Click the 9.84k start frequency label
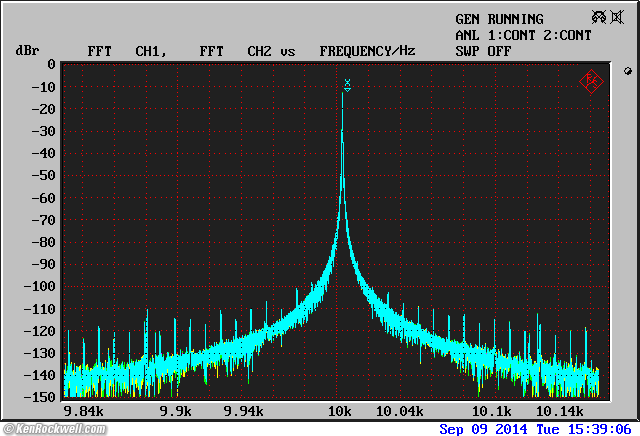Viewport: 640px width, 436px height. click(83, 411)
